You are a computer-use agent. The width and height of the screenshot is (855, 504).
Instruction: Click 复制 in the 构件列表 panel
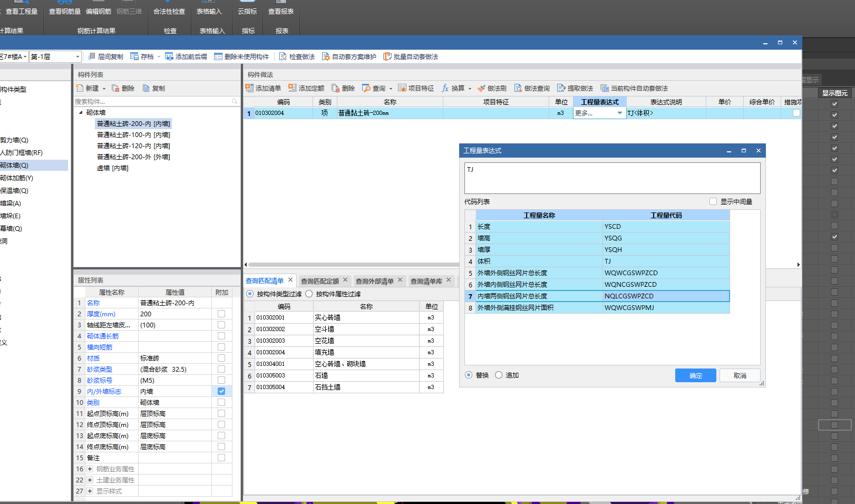point(153,88)
